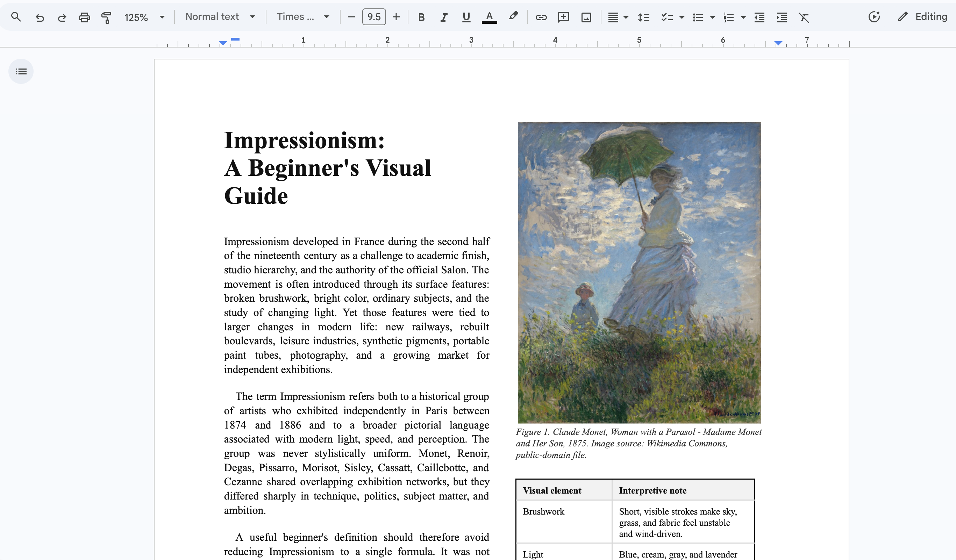This screenshot has height=560, width=956.
Task: Print the document with the printer icon
Action: pyautogui.click(x=84, y=17)
